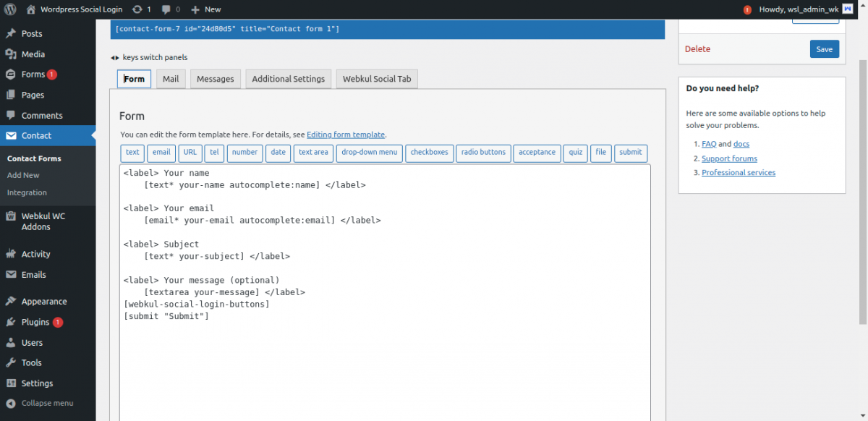This screenshot has height=421, width=868.
Task: Open the Webkul WC Addons icon
Action: point(11,216)
